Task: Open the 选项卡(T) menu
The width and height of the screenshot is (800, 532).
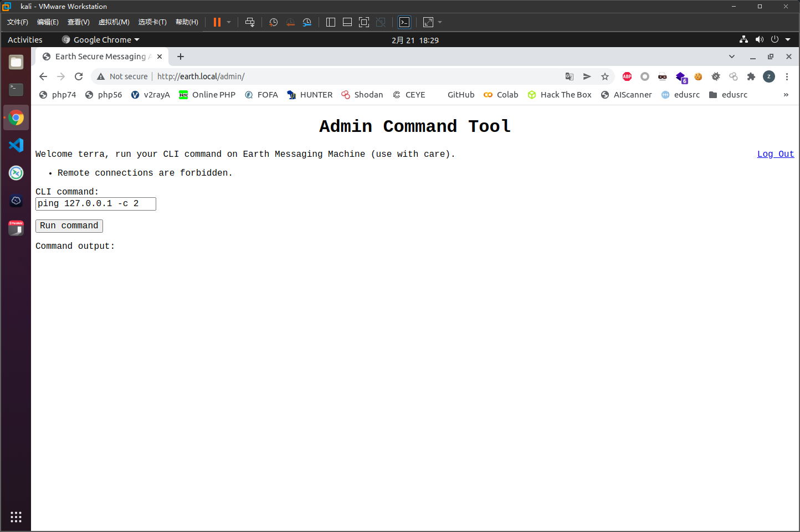Action: point(152,22)
